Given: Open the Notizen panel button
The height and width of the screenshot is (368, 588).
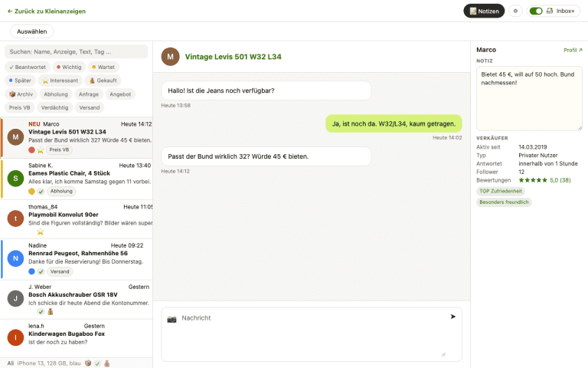Looking at the screenshot, I should [484, 11].
